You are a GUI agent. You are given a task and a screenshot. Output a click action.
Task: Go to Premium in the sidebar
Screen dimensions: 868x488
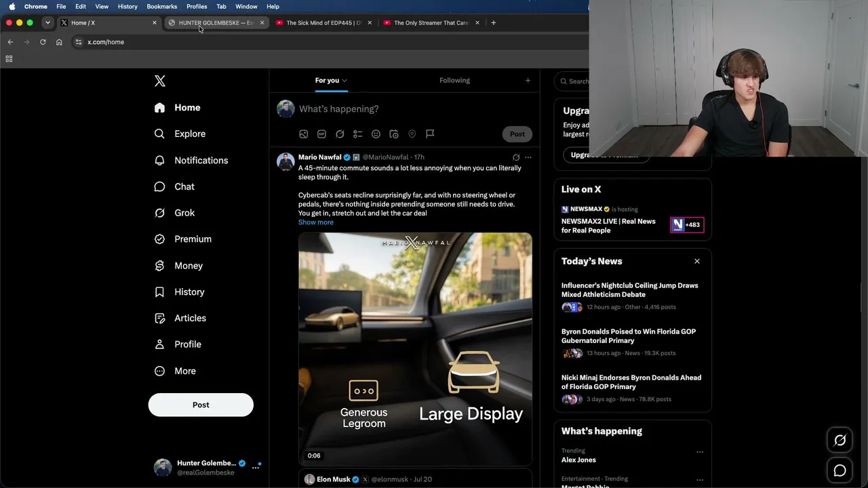[x=183, y=239]
